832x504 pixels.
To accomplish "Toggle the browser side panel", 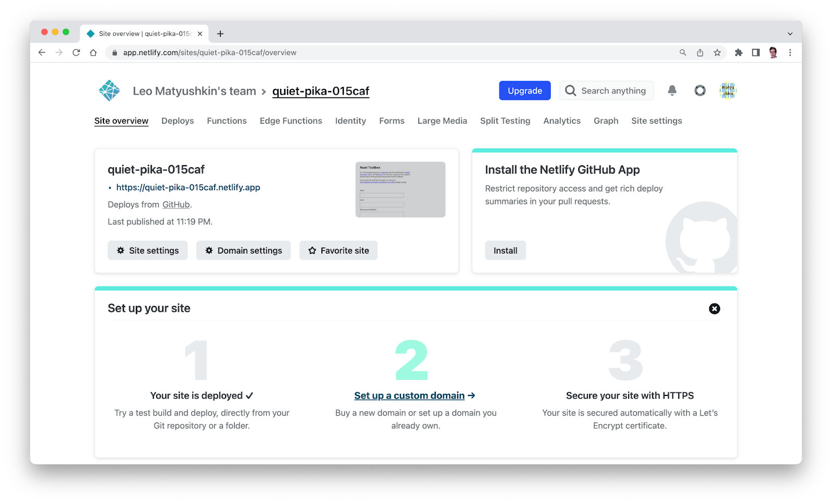I will click(756, 52).
